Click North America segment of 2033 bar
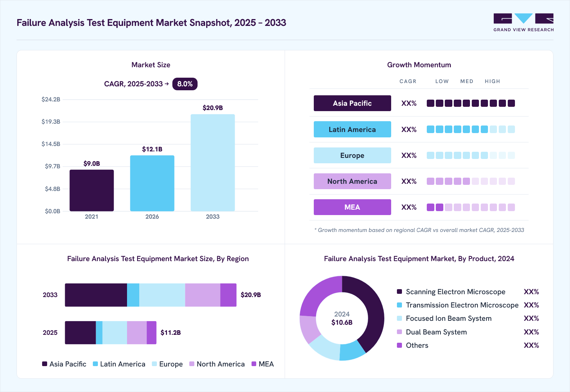570x392 pixels. point(203,295)
